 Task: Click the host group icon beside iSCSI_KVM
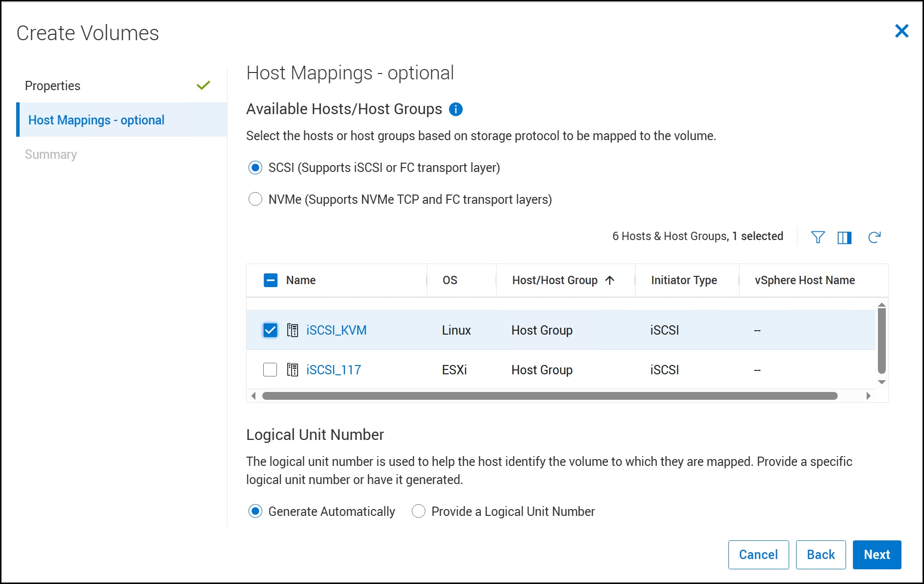click(x=292, y=330)
